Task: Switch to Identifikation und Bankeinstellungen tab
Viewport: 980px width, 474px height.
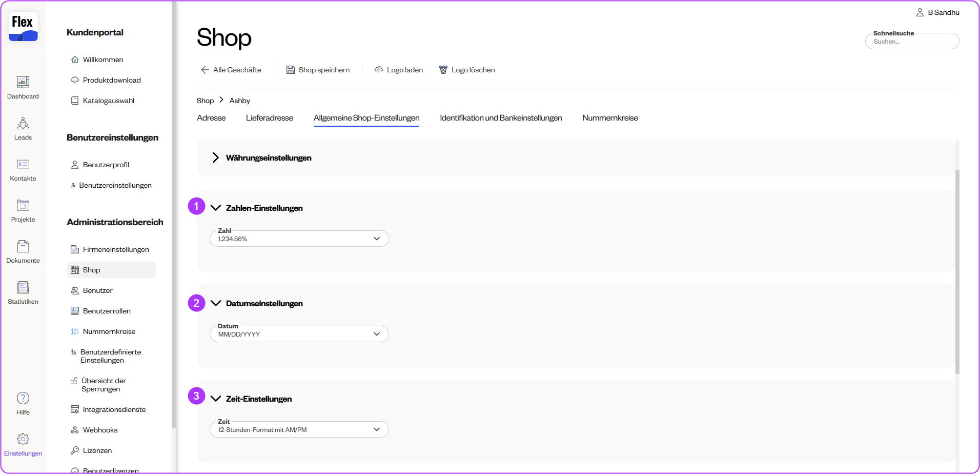Action: tap(500, 118)
